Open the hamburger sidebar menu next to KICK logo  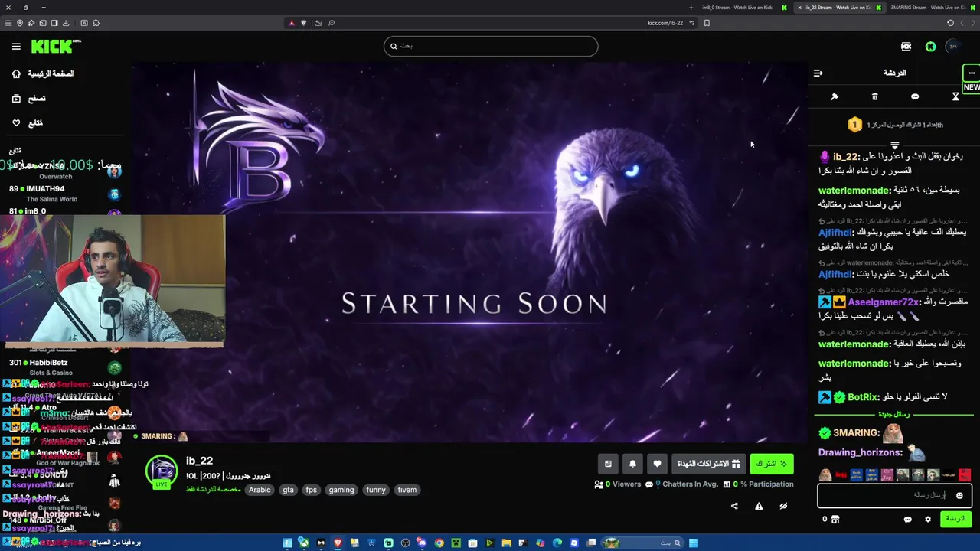click(16, 47)
